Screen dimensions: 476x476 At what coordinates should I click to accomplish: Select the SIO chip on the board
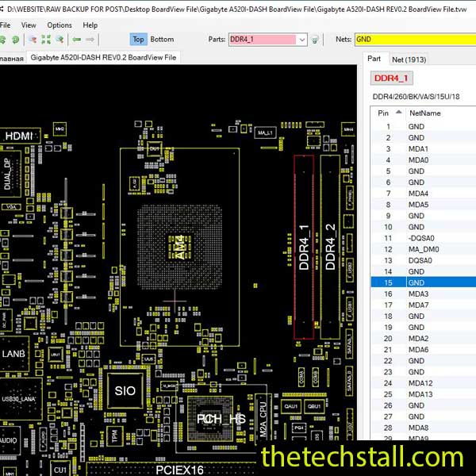point(125,390)
